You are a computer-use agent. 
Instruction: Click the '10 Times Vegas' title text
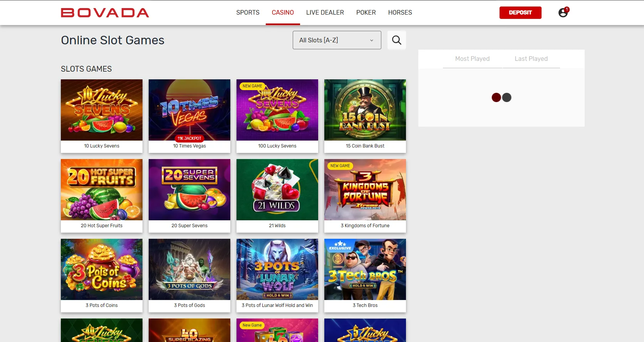[190, 146]
